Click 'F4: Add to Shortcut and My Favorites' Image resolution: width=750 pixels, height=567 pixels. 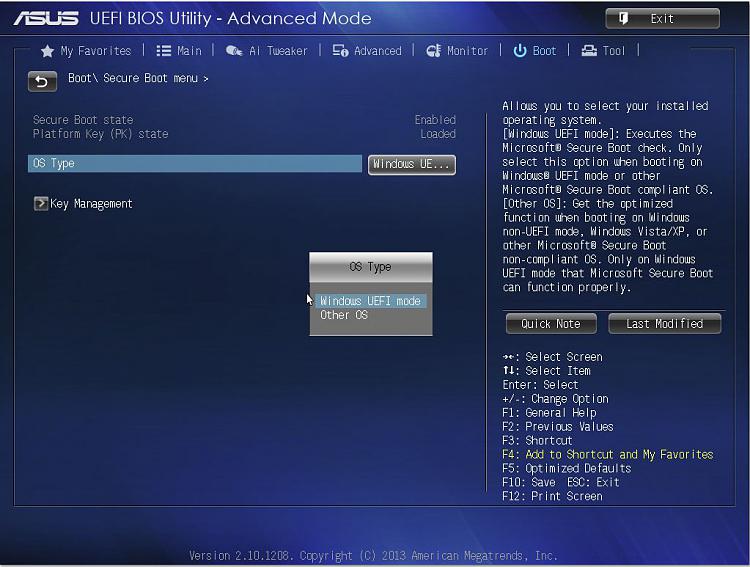pyautogui.click(x=607, y=455)
